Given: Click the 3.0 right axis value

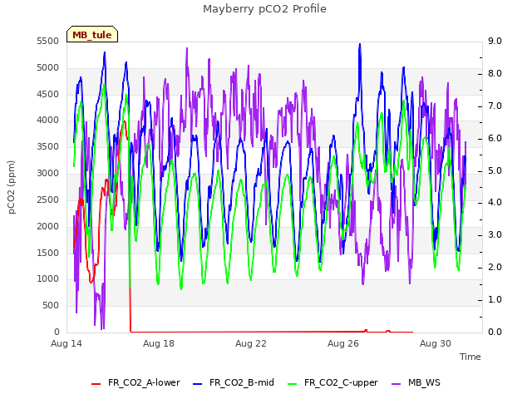Looking at the screenshot, I should (495, 234).
